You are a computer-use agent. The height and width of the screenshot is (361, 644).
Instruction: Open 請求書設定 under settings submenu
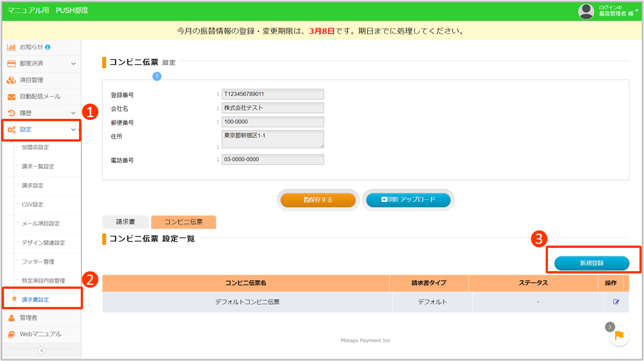(35, 299)
